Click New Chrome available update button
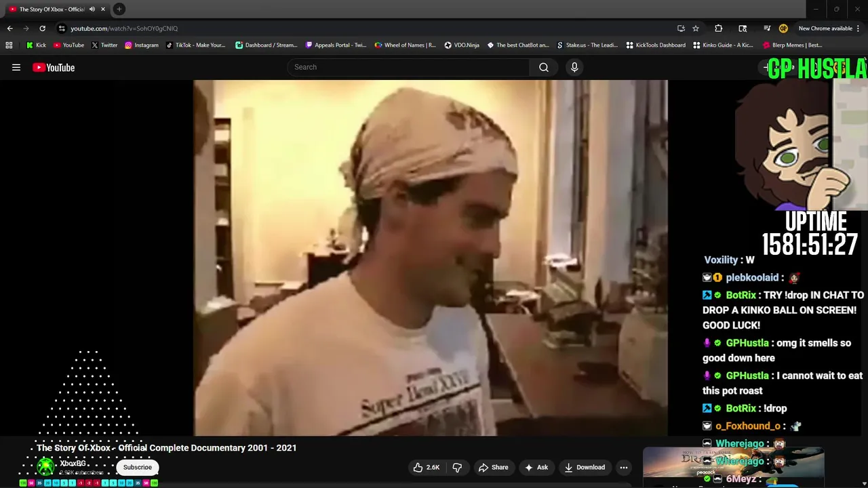The image size is (868, 488). click(x=825, y=28)
